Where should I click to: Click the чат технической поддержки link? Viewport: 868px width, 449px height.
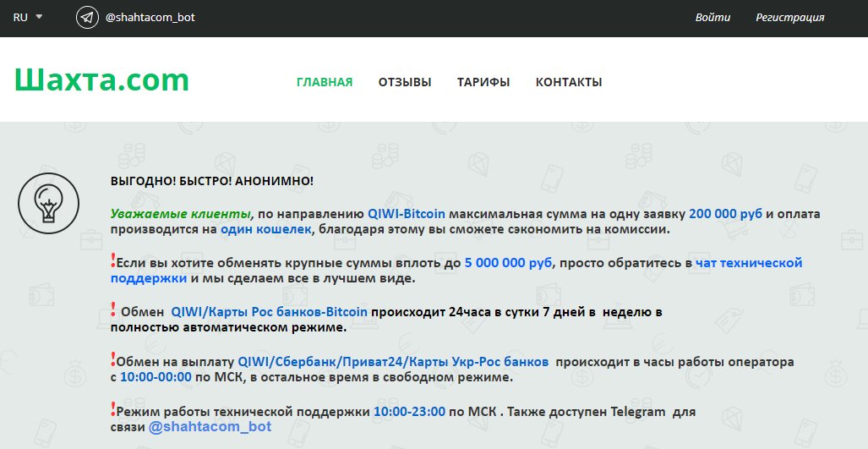456,271
